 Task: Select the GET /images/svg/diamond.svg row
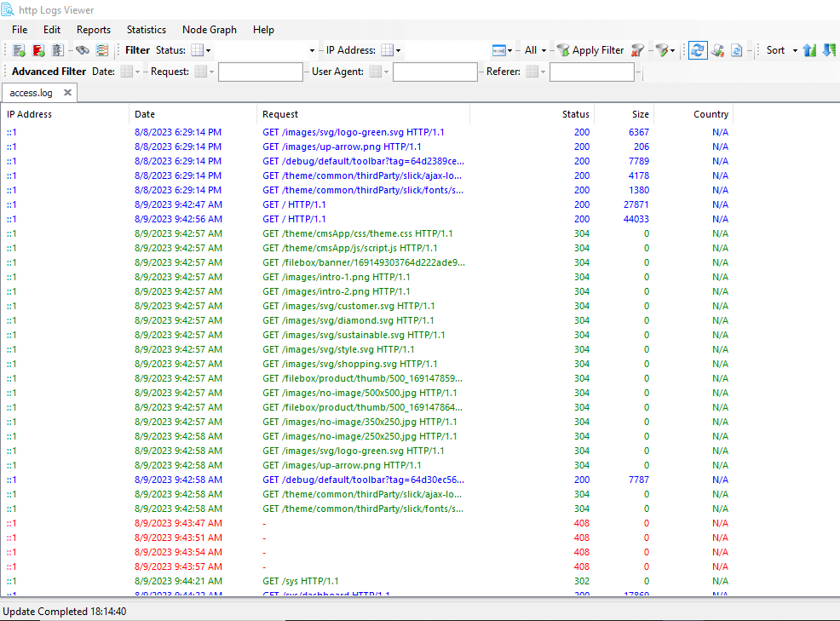[367, 320]
